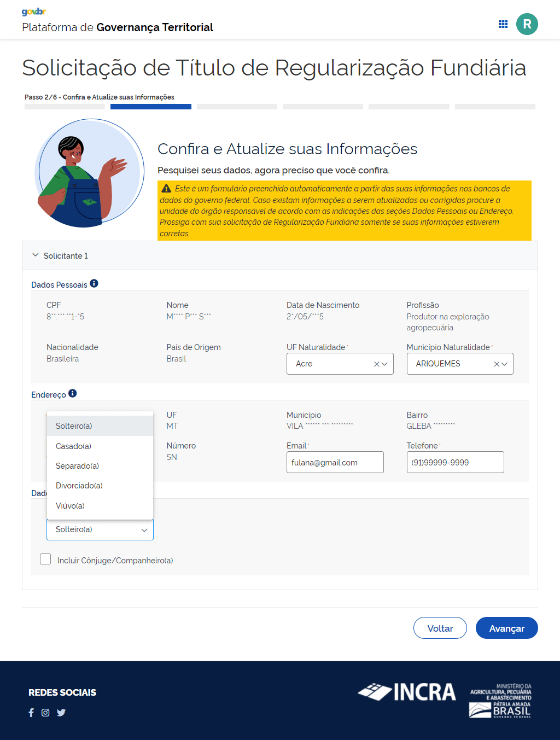Open the apps grid menu icon
Image resolution: width=560 pixels, height=740 pixels.
click(503, 24)
